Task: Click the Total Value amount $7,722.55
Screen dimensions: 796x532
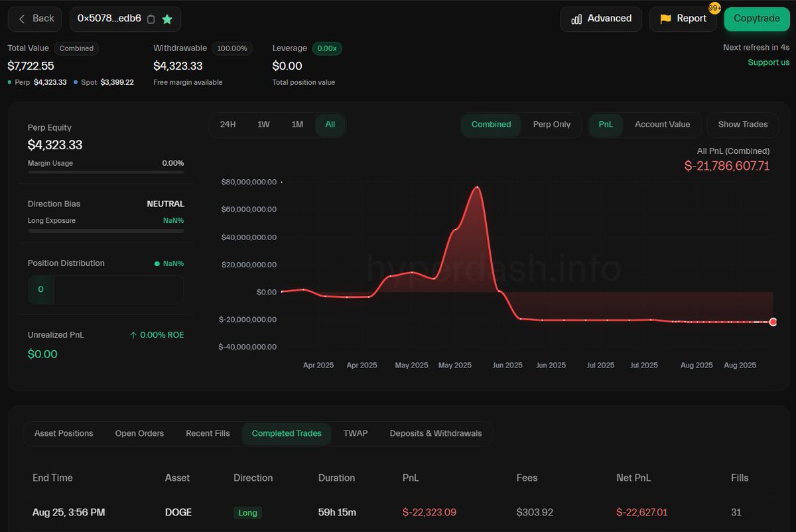Action: [31, 66]
